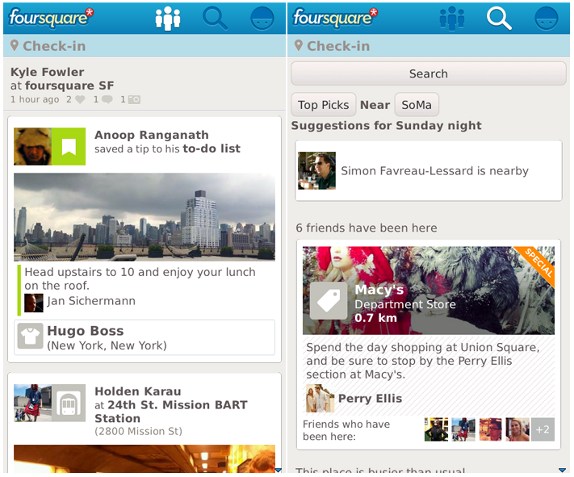Open the Macy's Department Store special image

click(x=428, y=290)
